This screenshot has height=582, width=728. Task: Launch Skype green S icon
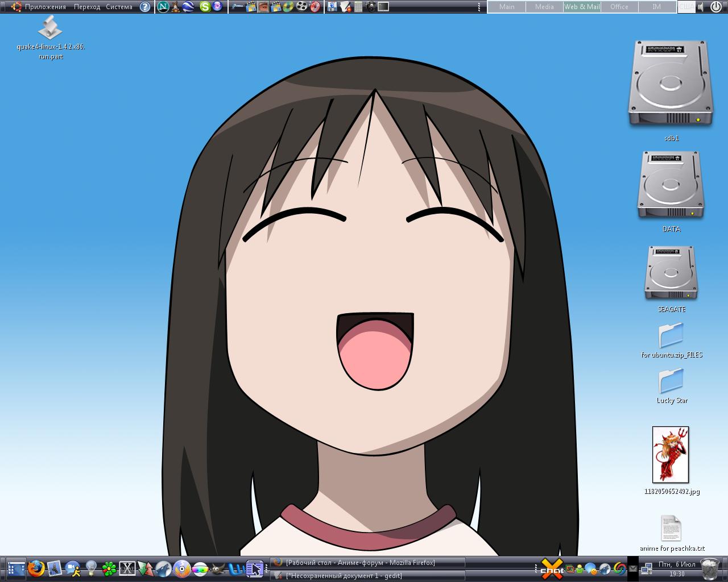pos(205,7)
